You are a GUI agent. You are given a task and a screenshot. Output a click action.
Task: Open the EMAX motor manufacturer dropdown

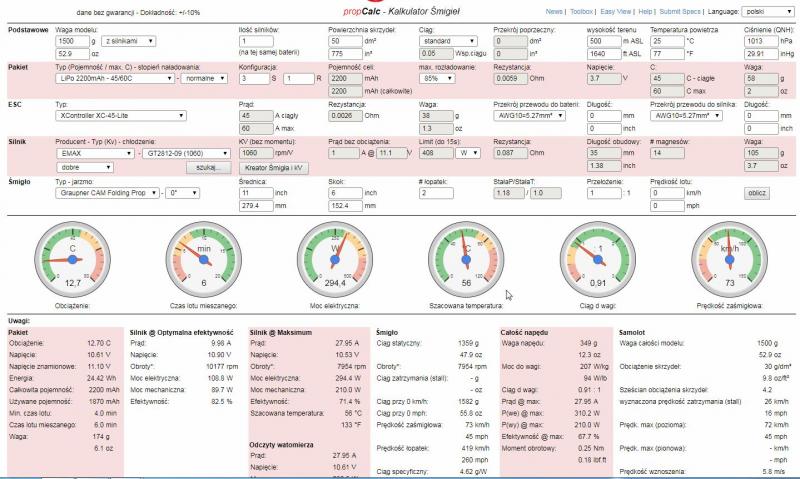[x=95, y=154]
